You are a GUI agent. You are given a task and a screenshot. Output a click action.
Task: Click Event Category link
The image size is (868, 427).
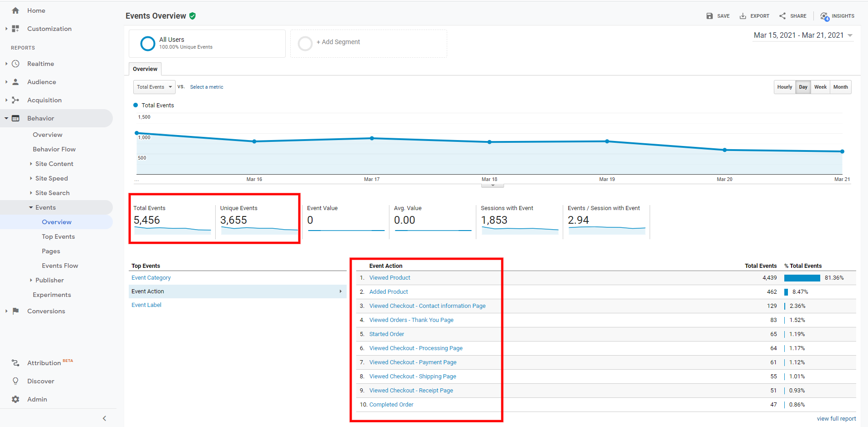151,278
